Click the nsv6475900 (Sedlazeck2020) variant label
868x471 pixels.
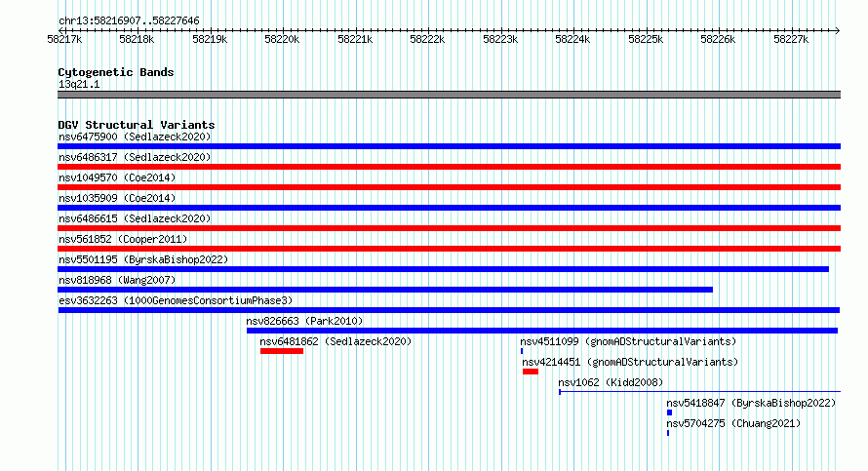135,137
